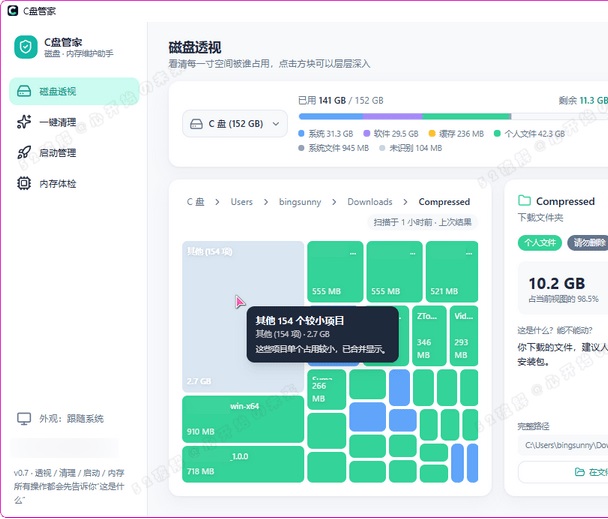
Task: Click the 剩余 11.3 GB free space text
Action: click(583, 101)
